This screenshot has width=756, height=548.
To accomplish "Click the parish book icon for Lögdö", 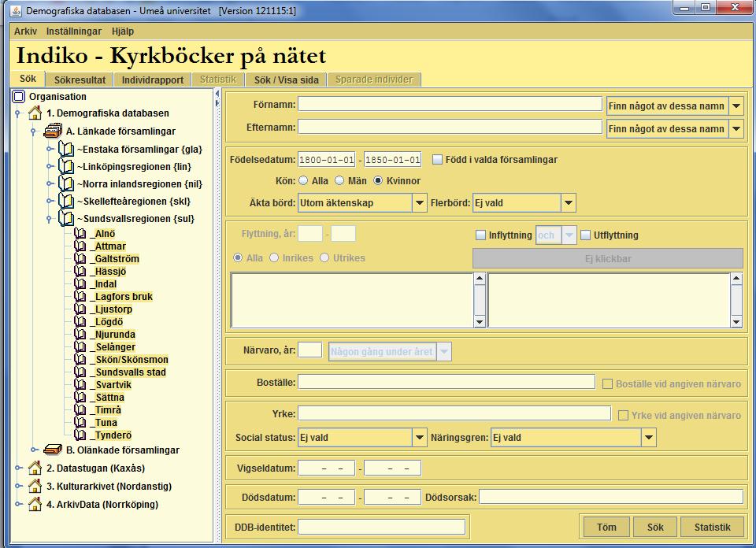I will pos(80,321).
